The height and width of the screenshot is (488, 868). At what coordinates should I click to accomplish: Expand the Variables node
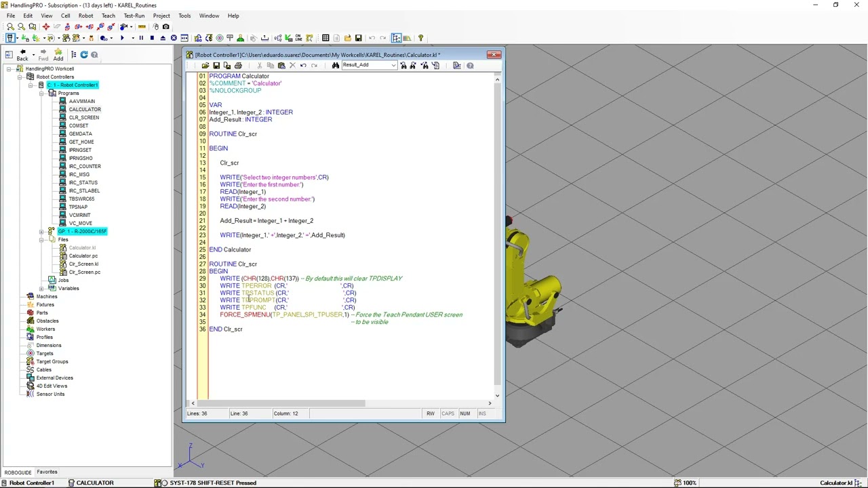(x=41, y=288)
